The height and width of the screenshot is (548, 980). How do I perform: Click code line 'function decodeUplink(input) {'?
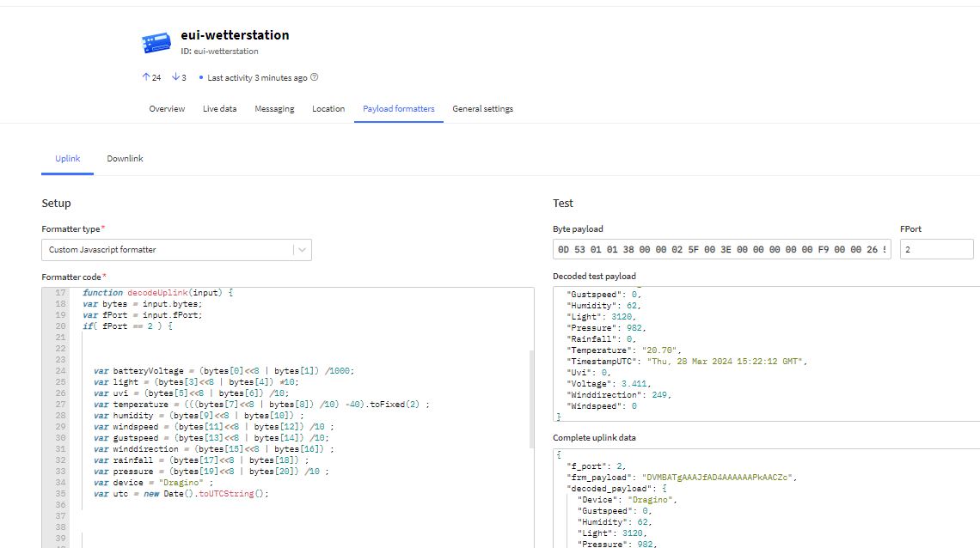[x=157, y=293]
